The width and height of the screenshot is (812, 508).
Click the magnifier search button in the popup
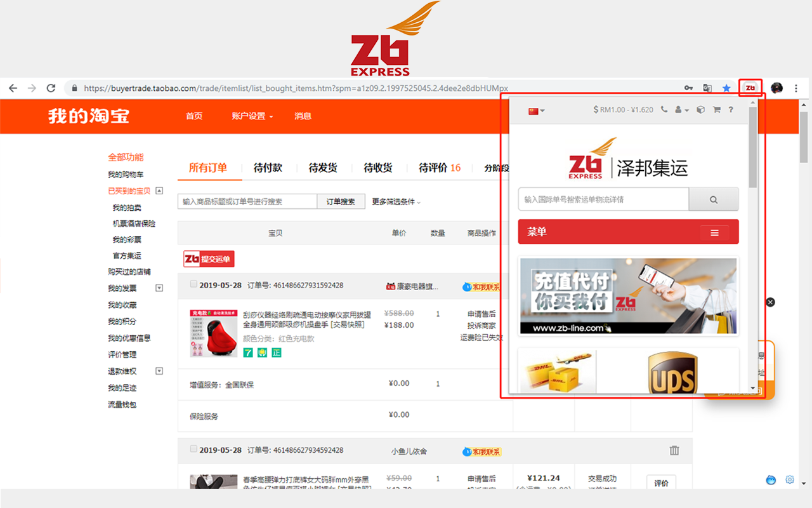[714, 199]
